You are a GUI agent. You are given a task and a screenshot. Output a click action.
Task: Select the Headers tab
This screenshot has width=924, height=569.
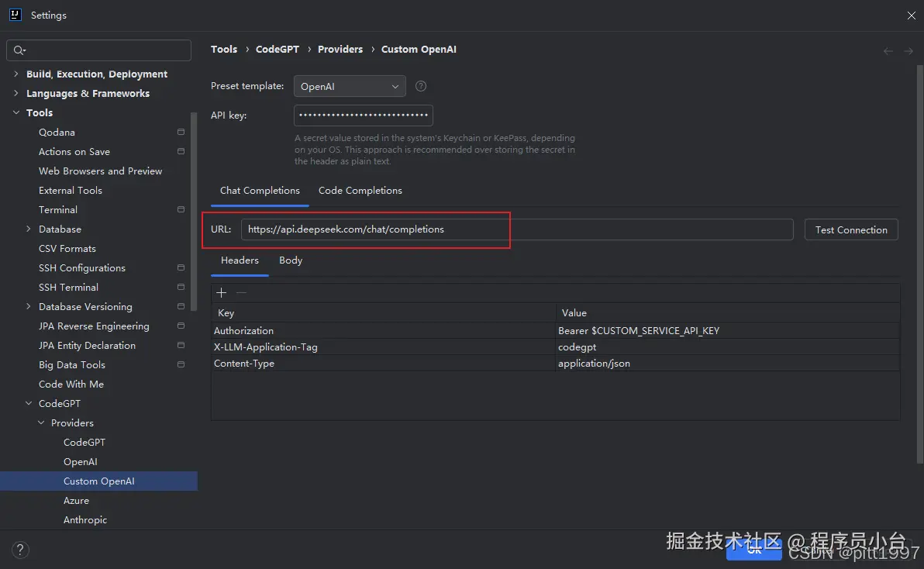[x=240, y=260]
